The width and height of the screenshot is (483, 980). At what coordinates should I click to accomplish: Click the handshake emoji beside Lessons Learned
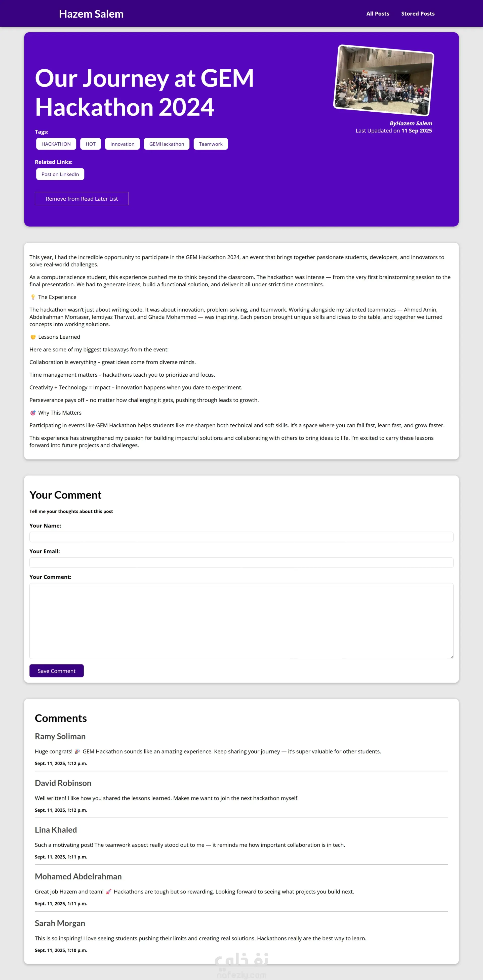click(33, 337)
